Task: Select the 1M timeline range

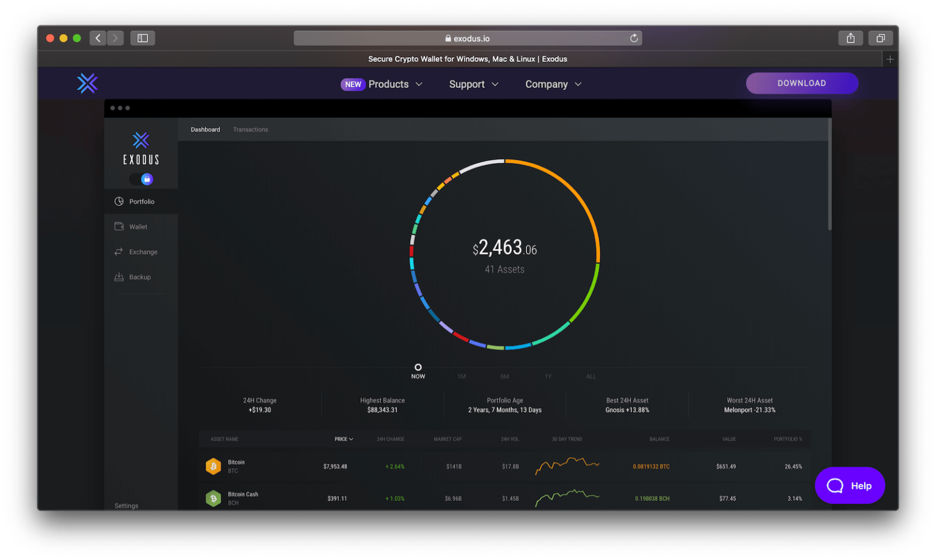Action: point(461,377)
